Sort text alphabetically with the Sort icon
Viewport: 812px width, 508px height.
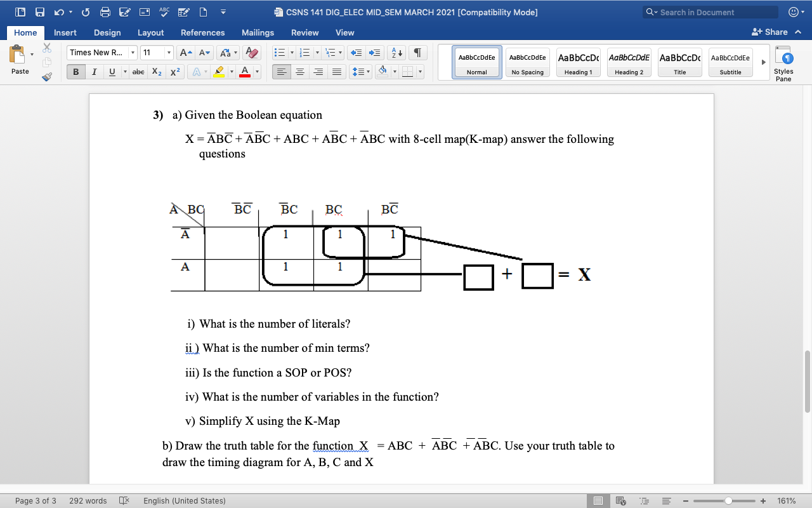[x=396, y=53]
